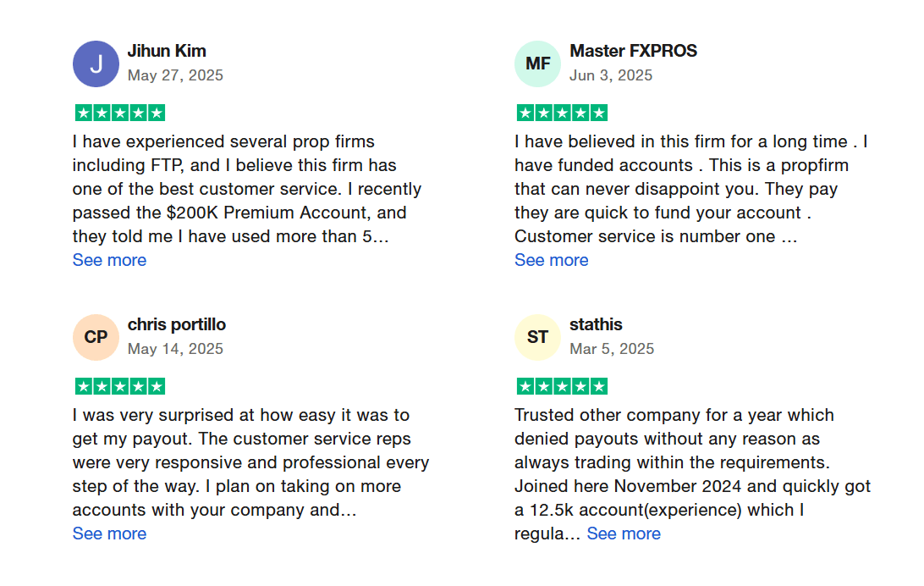Click chris portillo's CP avatar
Image resolution: width=924 pixels, height=586 pixels.
click(x=96, y=337)
